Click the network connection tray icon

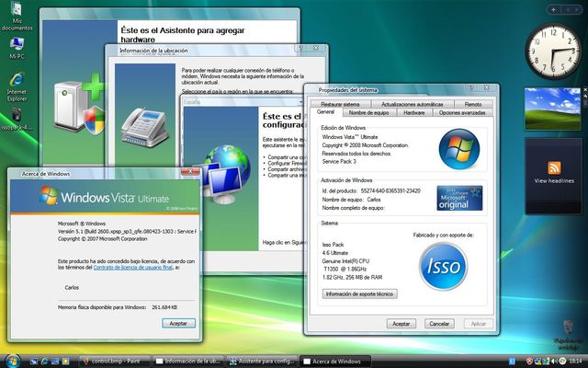tap(545, 362)
